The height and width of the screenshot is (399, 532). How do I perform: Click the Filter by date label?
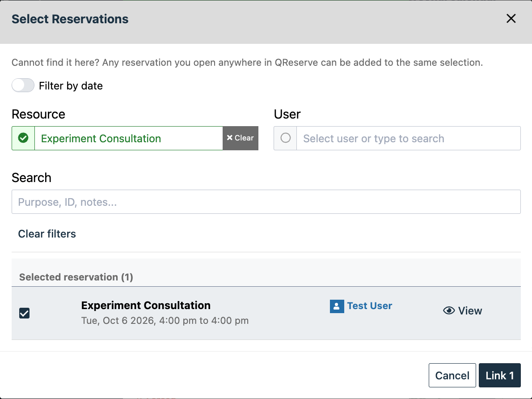(71, 86)
